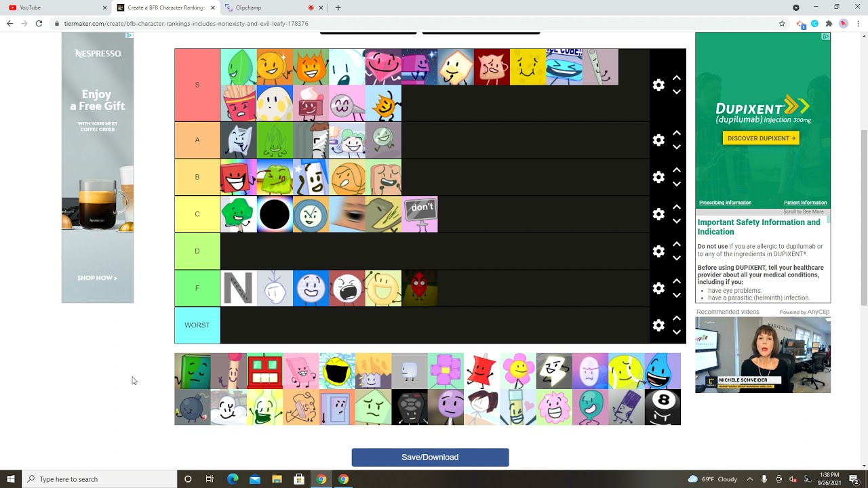
Task: Click the taskbar search box
Action: [99, 479]
